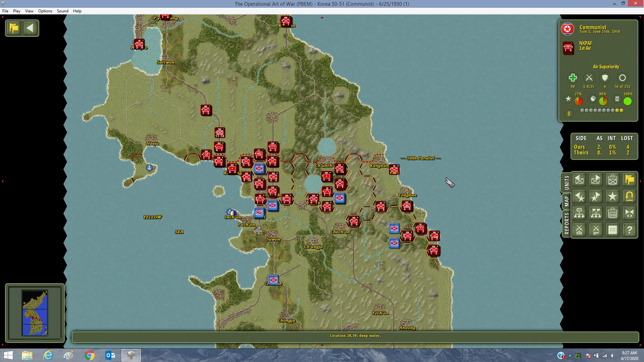This screenshot has height=362, width=644.
Task: Click the shield defense strength icon
Action: (x=605, y=78)
